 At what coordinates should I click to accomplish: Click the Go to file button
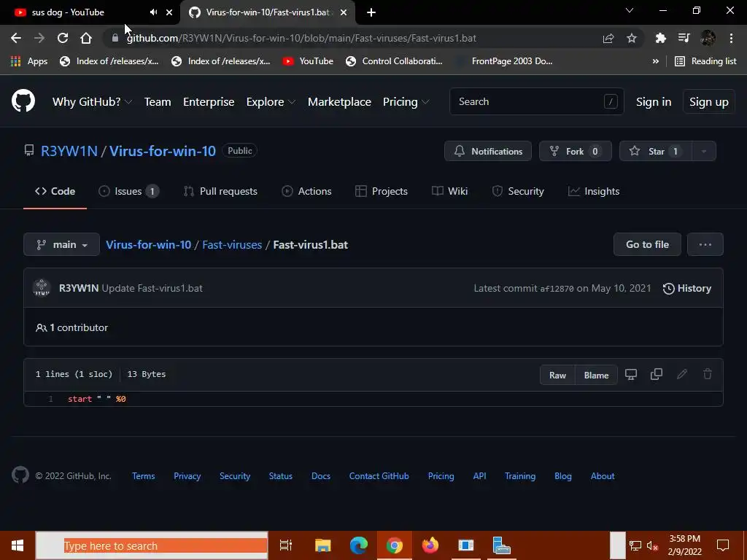point(648,244)
